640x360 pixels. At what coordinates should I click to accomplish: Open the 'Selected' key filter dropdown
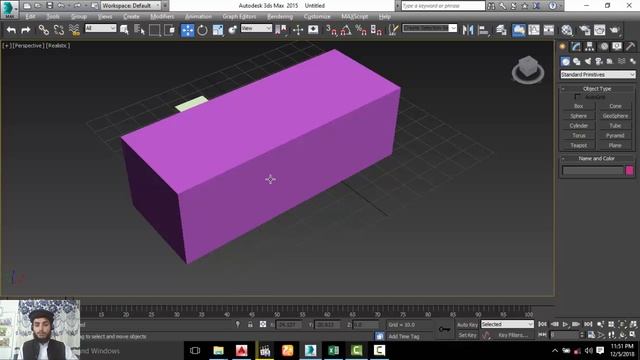click(507, 324)
